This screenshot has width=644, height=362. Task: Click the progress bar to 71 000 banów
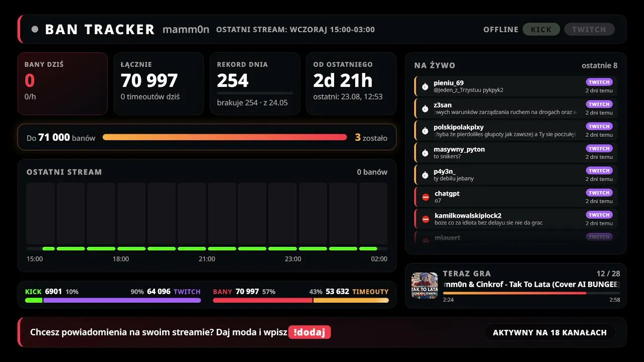click(x=225, y=137)
